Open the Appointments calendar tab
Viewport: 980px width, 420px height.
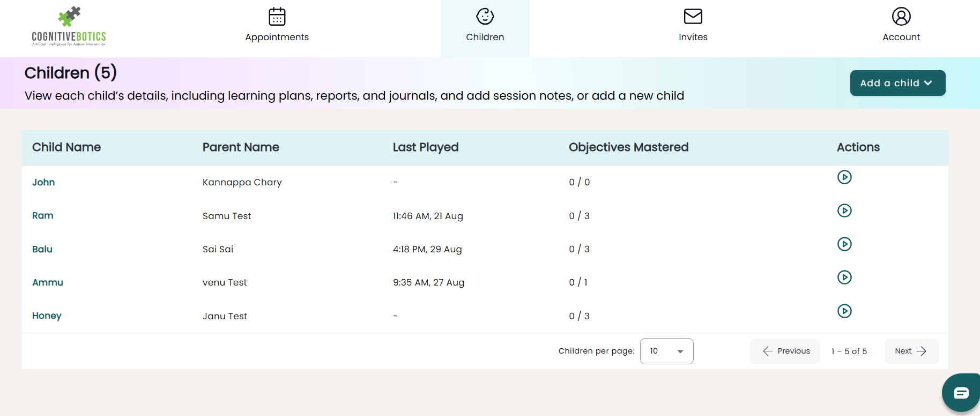point(277,26)
